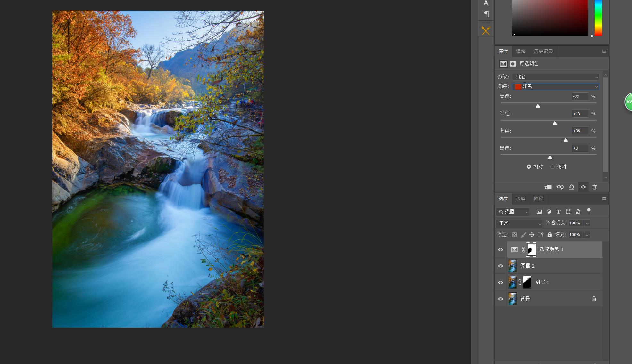Open the 颜色 红色 dropdown
Viewport: 632px width, 364px height.
[x=556, y=86]
